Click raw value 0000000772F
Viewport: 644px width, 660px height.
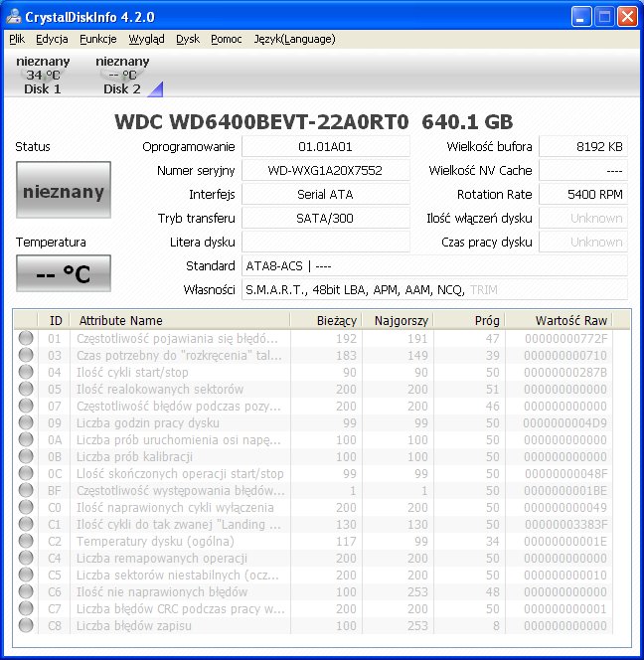565,338
